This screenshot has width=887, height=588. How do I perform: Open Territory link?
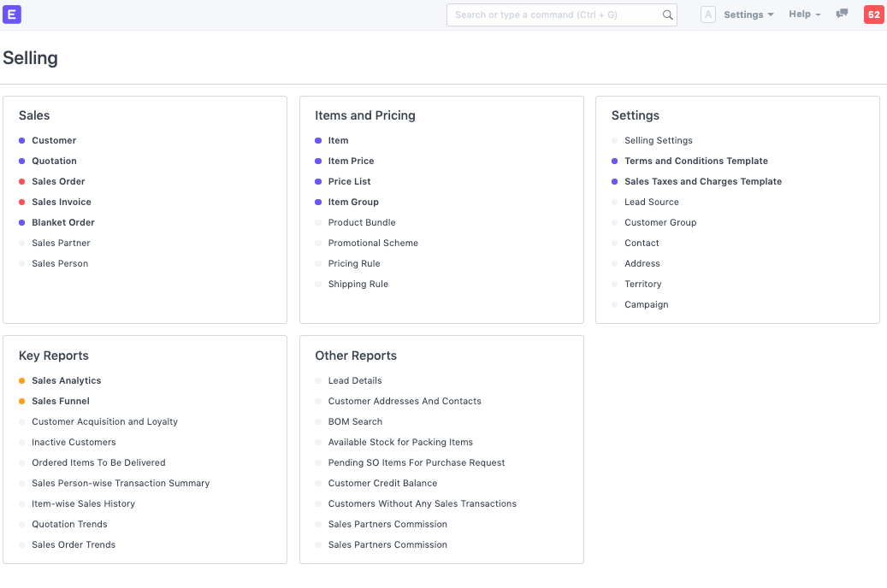642,284
